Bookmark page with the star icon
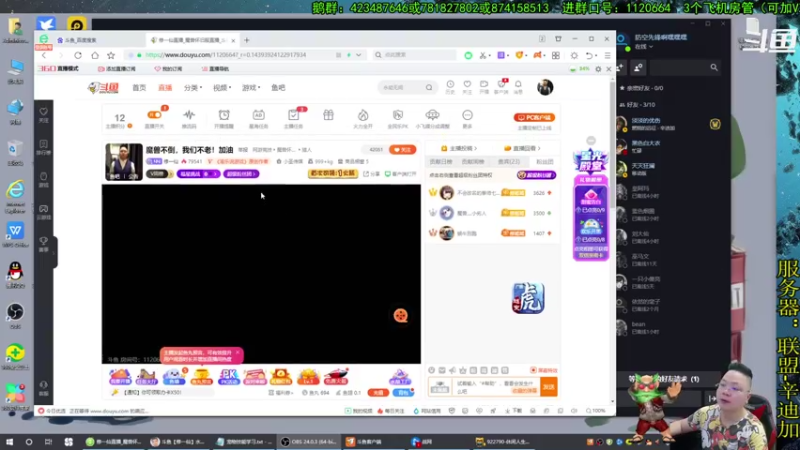This screenshot has height=450, width=800. click(111, 55)
